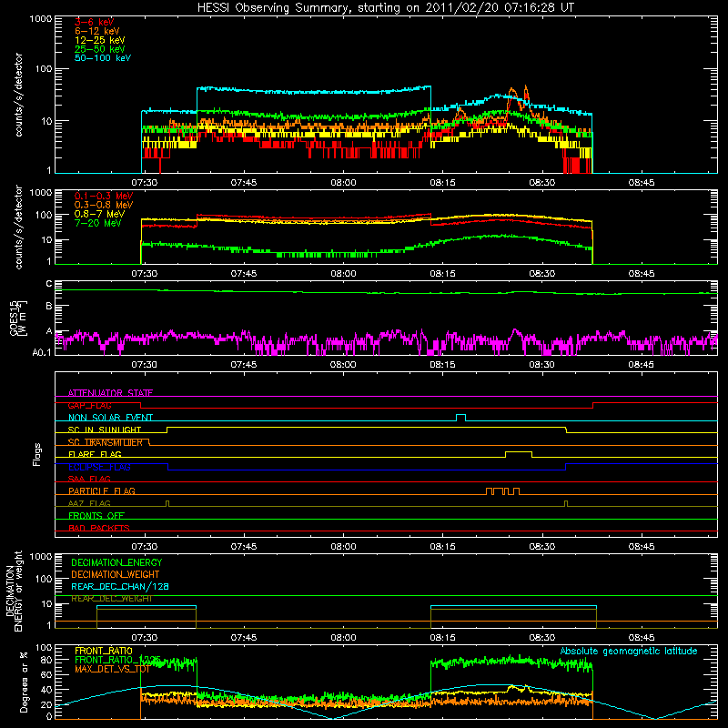The width and height of the screenshot is (728, 728).
Task: Click the FLARE_FLAG label
Action: click(x=95, y=454)
